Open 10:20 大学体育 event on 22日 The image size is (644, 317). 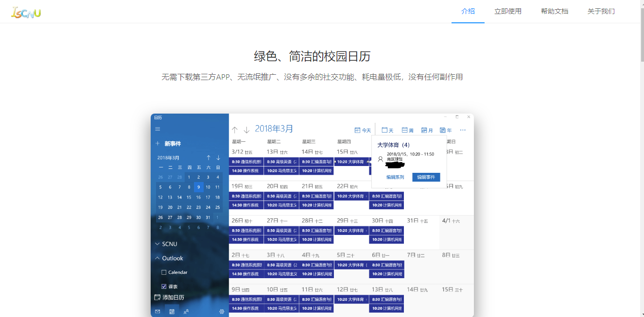[x=351, y=196]
